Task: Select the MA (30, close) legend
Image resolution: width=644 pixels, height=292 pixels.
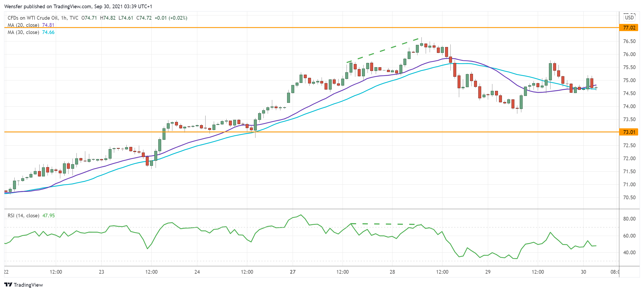Action: pyautogui.click(x=23, y=32)
